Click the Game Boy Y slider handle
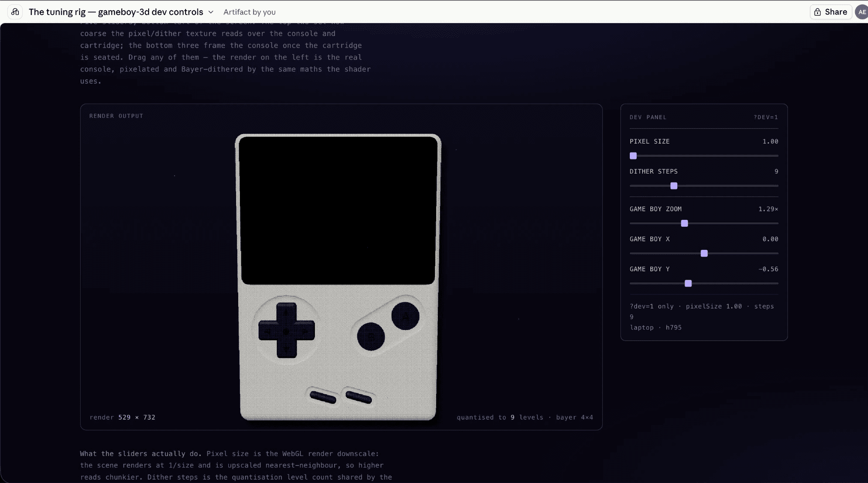 point(688,284)
